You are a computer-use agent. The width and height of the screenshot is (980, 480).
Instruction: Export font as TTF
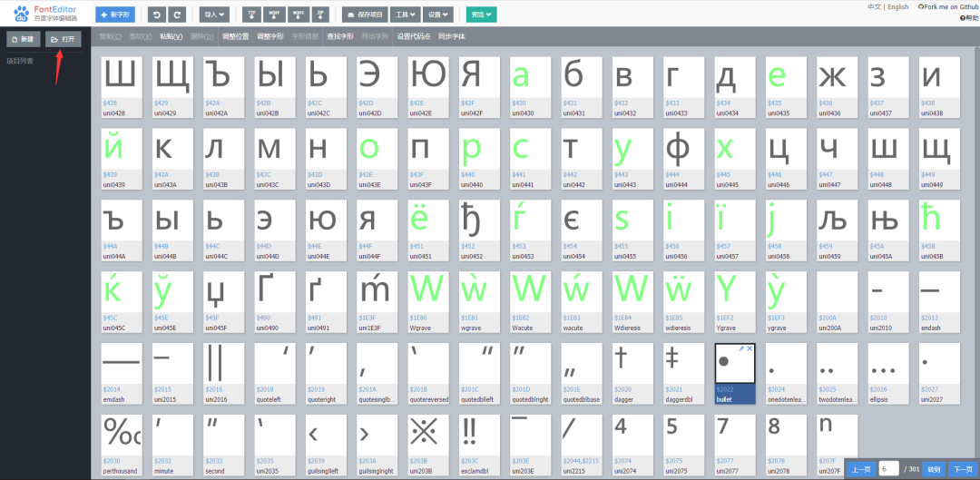[252, 14]
